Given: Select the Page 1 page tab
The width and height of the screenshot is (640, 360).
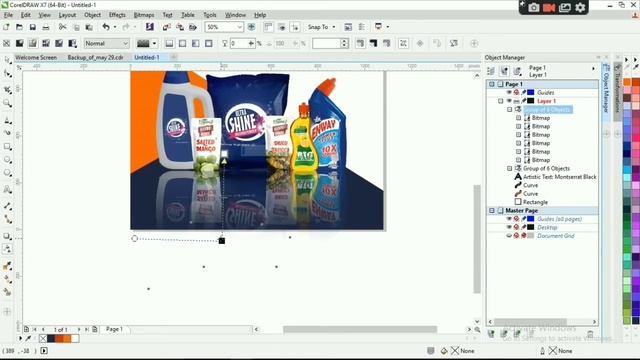Looking at the screenshot, I should [114, 329].
